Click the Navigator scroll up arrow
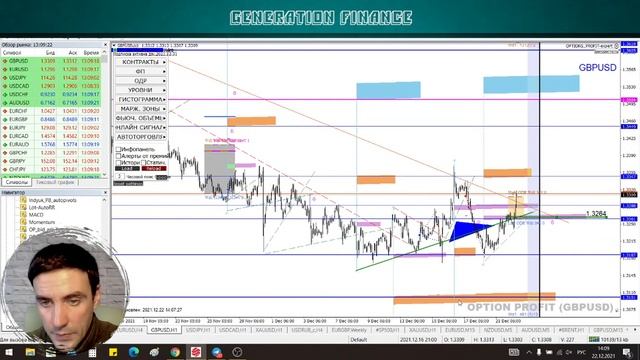Image resolution: width=640 pixels, height=360 pixels. click(x=104, y=200)
